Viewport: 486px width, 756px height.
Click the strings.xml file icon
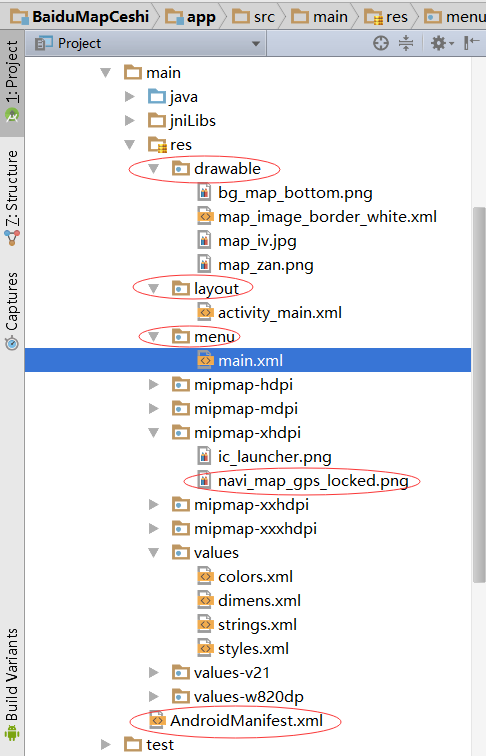[x=205, y=624]
